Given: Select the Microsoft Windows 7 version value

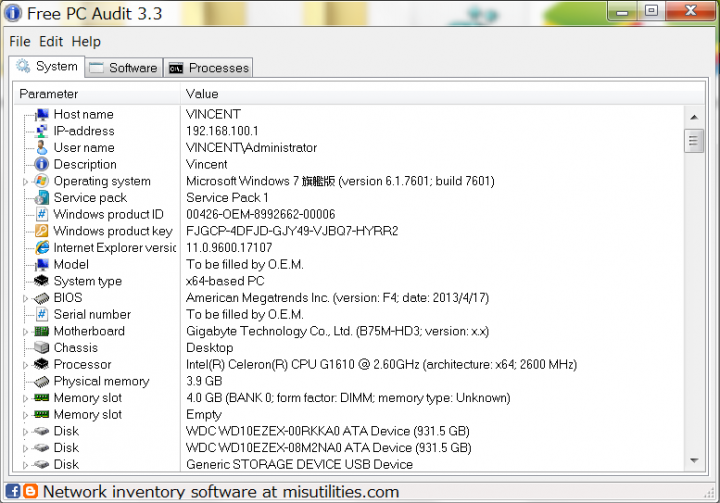Looking at the screenshot, I should (340, 181).
